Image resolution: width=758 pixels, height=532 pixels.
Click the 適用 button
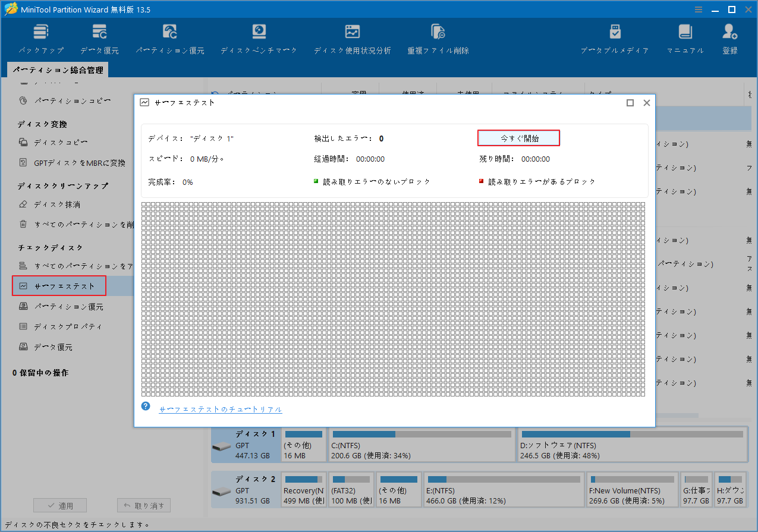coord(59,505)
